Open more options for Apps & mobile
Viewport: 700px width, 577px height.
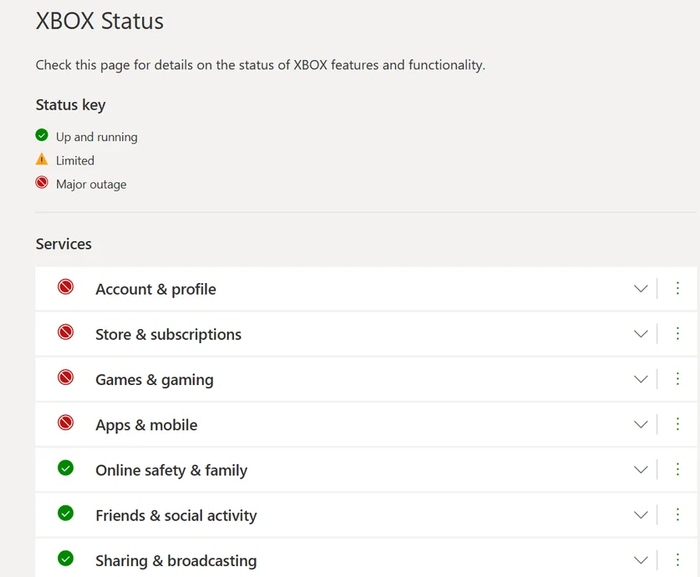(x=678, y=424)
